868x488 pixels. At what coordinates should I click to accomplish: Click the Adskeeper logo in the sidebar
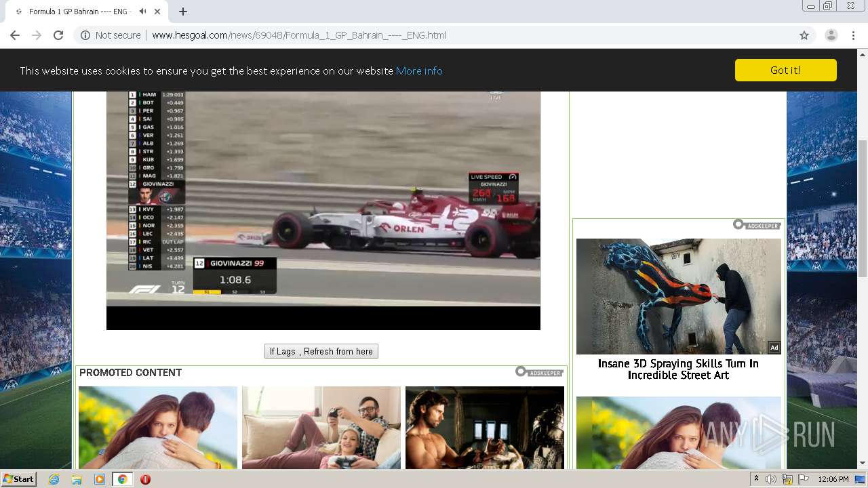(x=757, y=225)
